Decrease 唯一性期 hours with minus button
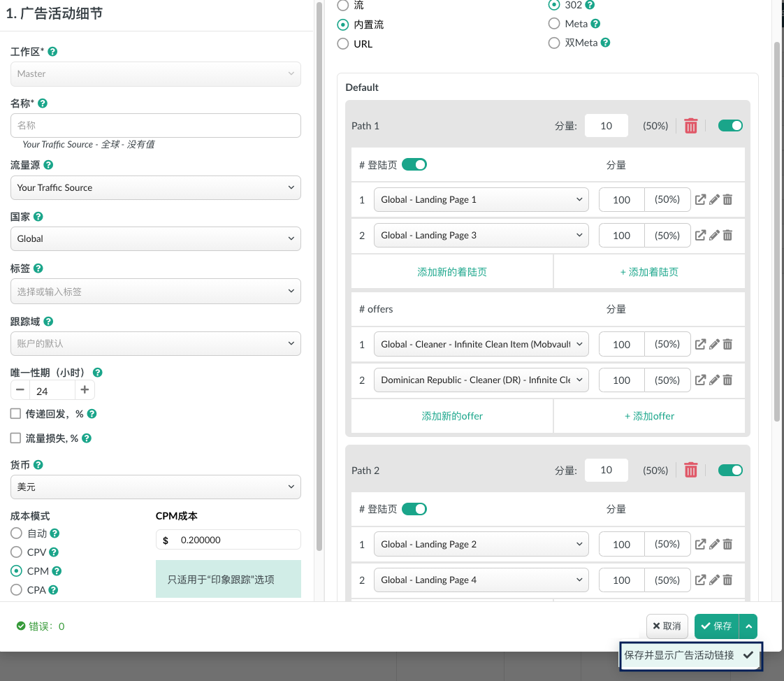 pyautogui.click(x=20, y=389)
